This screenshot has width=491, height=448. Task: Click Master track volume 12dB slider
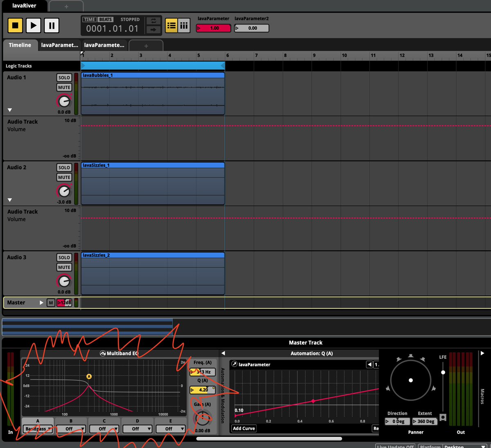tap(64, 303)
